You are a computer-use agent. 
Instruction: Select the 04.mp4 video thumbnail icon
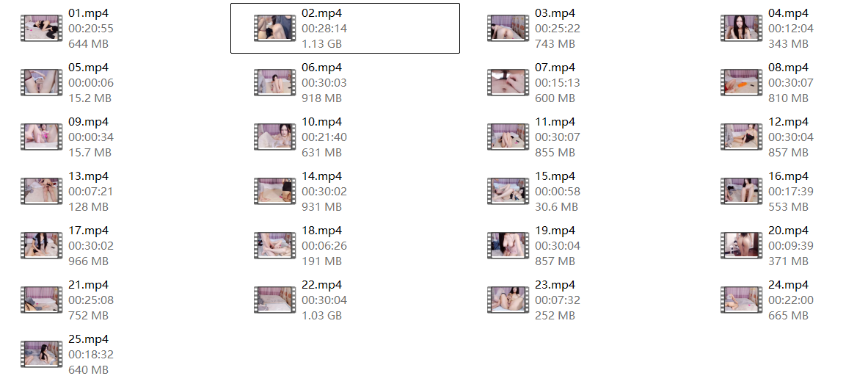tap(742, 28)
